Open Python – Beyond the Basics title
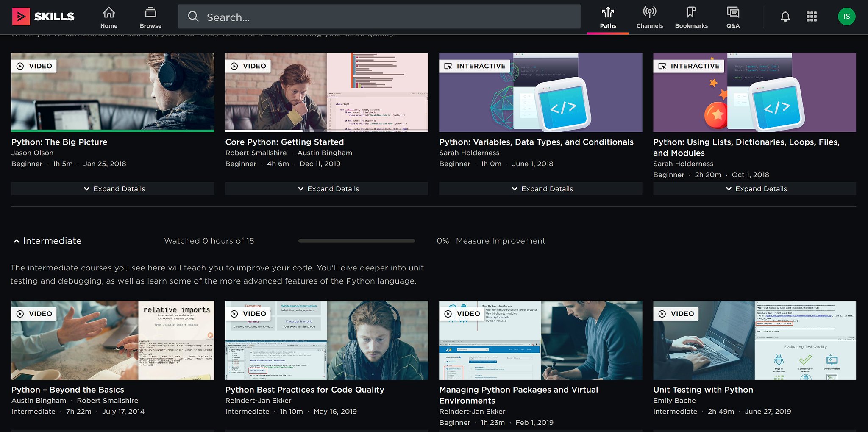The height and width of the screenshot is (432, 868). pos(68,390)
